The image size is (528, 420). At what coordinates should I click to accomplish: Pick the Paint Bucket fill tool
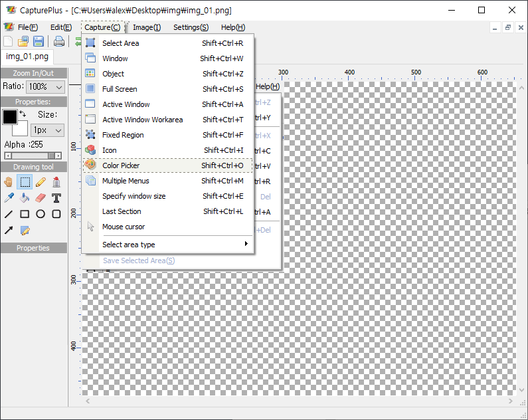25,197
